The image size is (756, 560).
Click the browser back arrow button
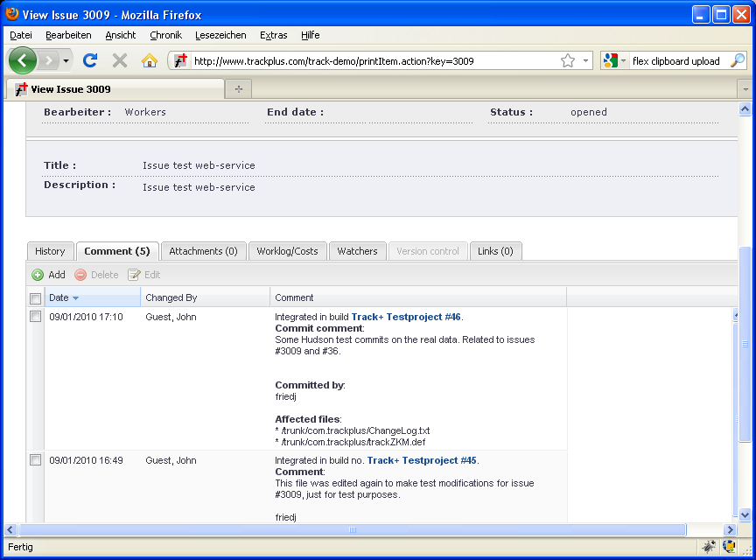point(23,60)
